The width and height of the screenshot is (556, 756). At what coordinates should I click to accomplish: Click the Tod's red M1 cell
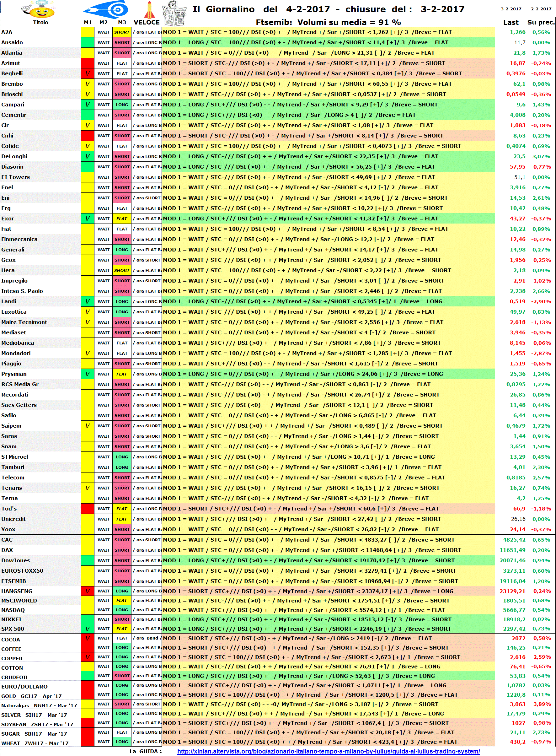coord(88,509)
